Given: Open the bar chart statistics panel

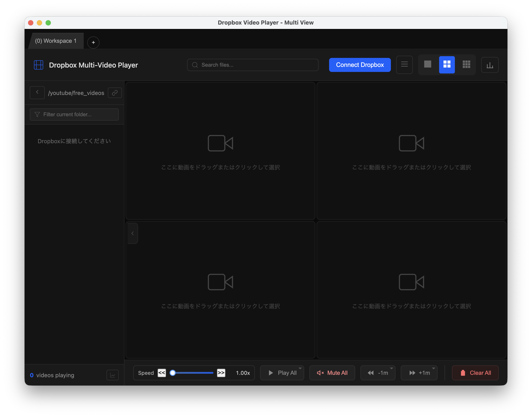Looking at the screenshot, I should point(490,65).
